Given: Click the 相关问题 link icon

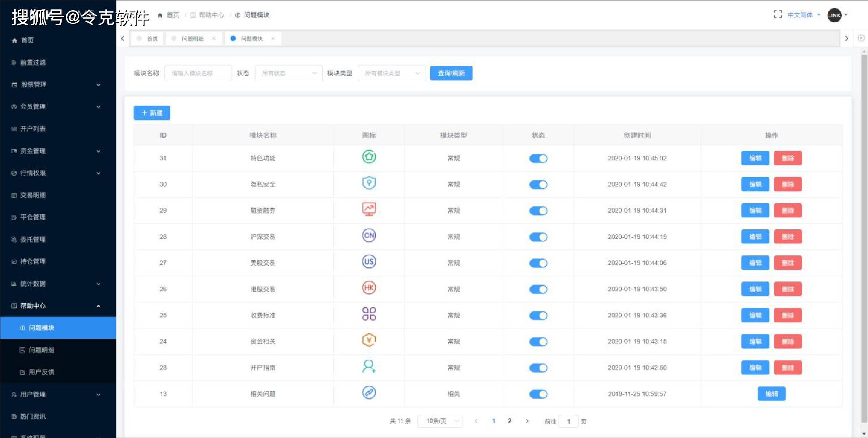Looking at the screenshot, I should (369, 392).
